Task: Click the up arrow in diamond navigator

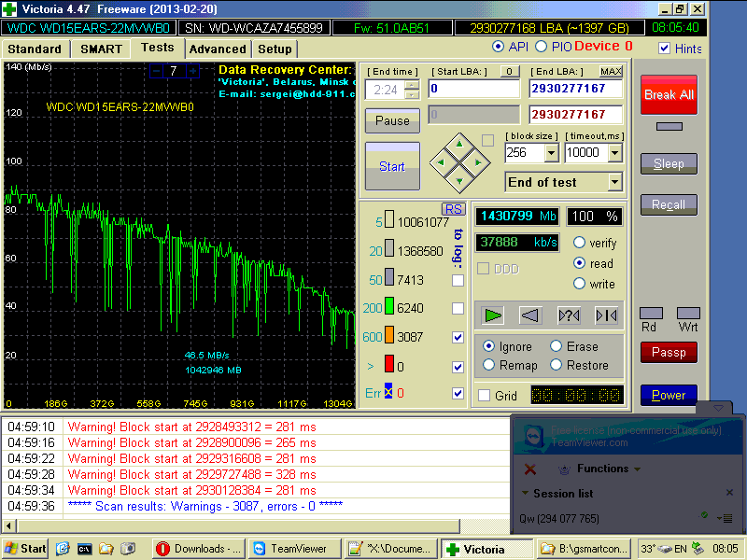Action: (459, 143)
